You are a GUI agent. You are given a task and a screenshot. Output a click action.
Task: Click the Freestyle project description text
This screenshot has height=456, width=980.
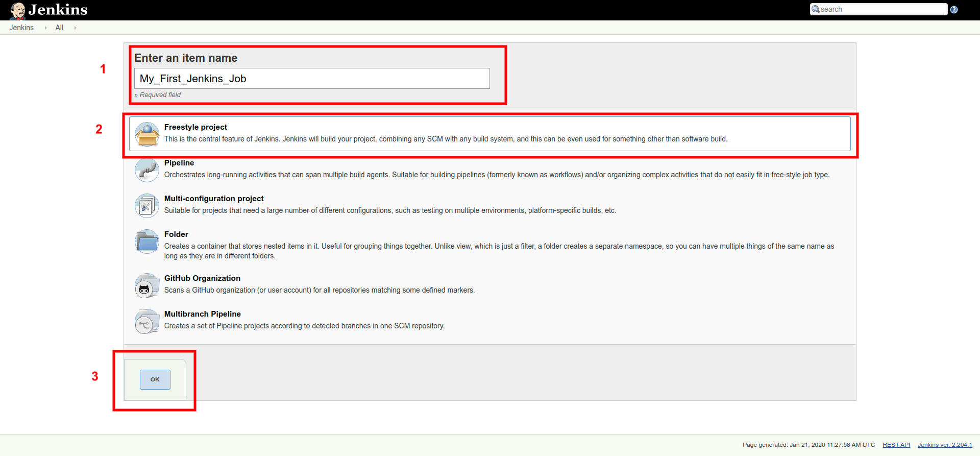(446, 139)
